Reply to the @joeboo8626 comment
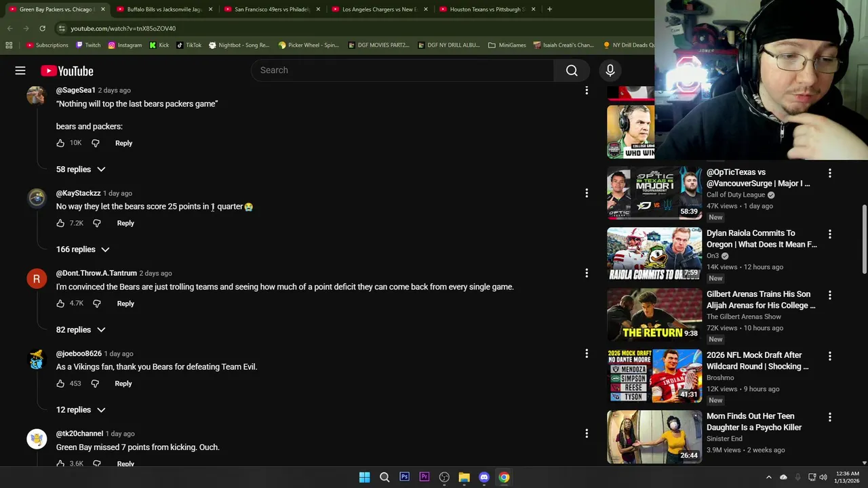Screen dimensions: 868x488 click(x=123, y=384)
